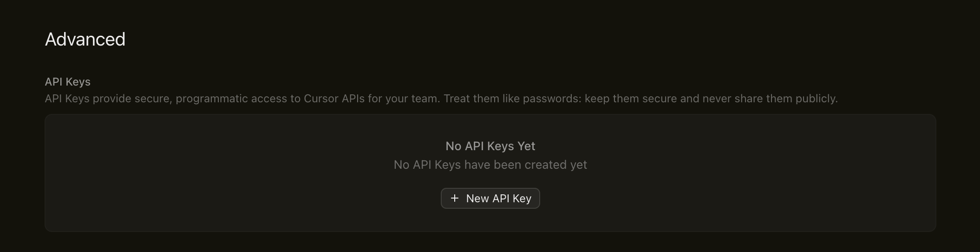Click the 'No API Keys have been created yet' text
Image resolution: width=980 pixels, height=252 pixels.
click(x=490, y=165)
